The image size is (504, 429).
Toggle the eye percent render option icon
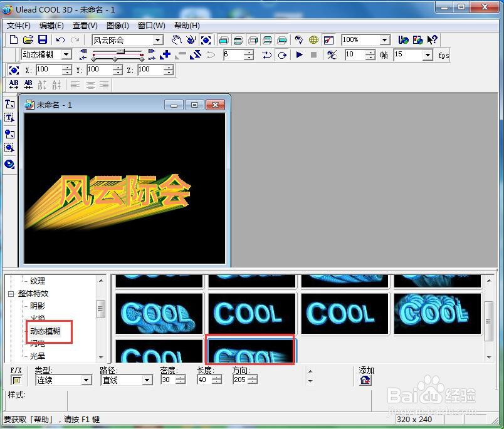(x=332, y=55)
